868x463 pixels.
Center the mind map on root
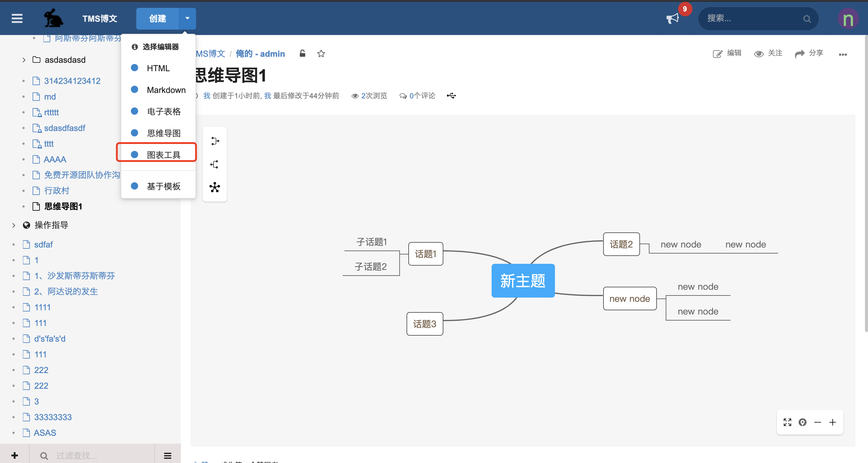(x=803, y=422)
